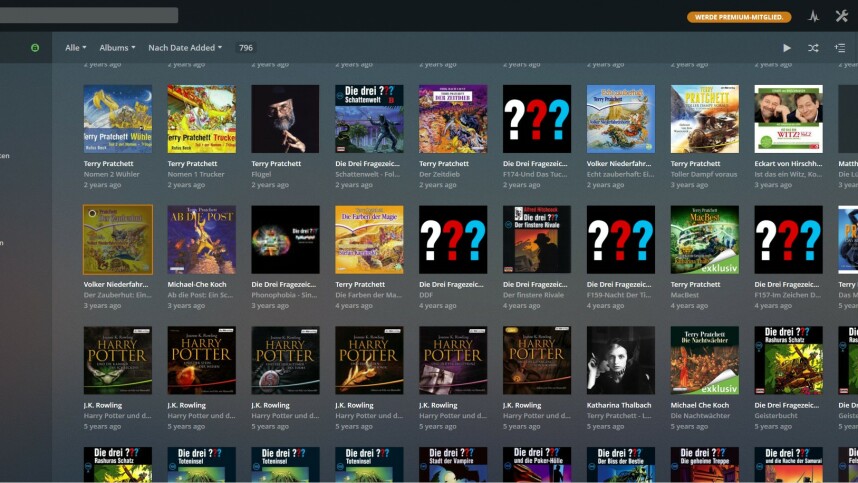Click the Phonophobia - Sin... album title
The height and width of the screenshot is (483, 858).
284,295
